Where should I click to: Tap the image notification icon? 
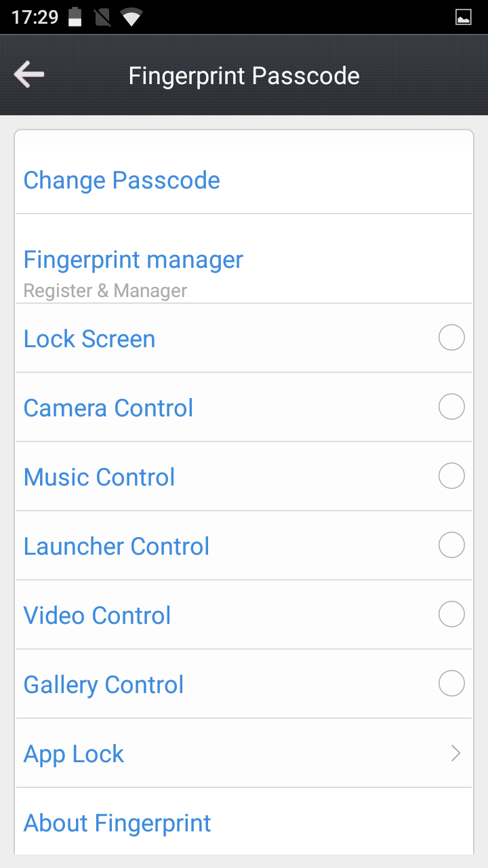pos(464,18)
